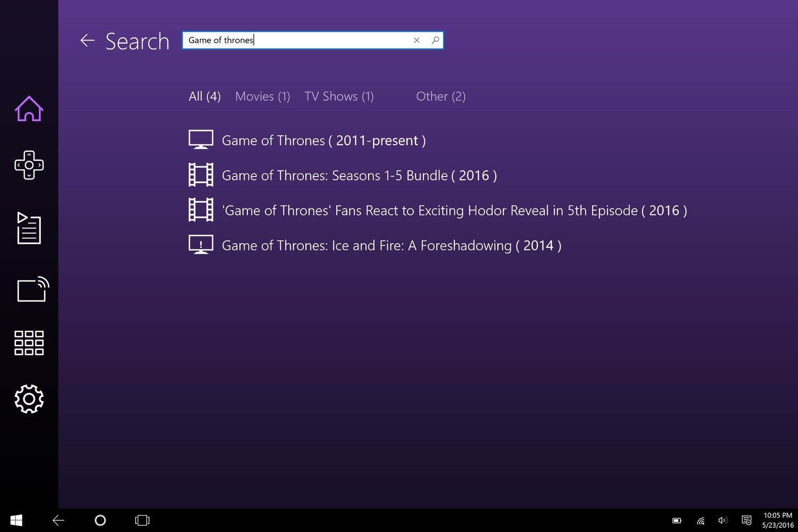Viewport: 798px width, 532px height.
Task: Open Fans React to Hodor Reveal result
Action: pyautogui.click(x=454, y=211)
